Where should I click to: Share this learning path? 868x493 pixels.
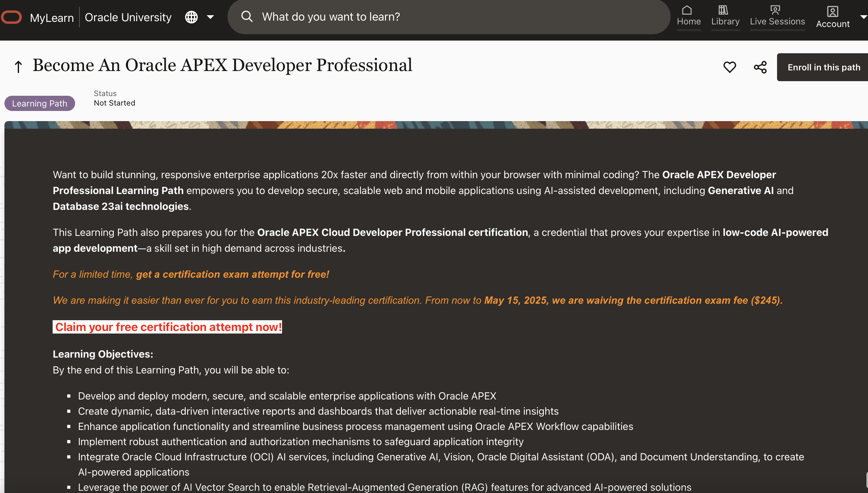pyautogui.click(x=760, y=67)
